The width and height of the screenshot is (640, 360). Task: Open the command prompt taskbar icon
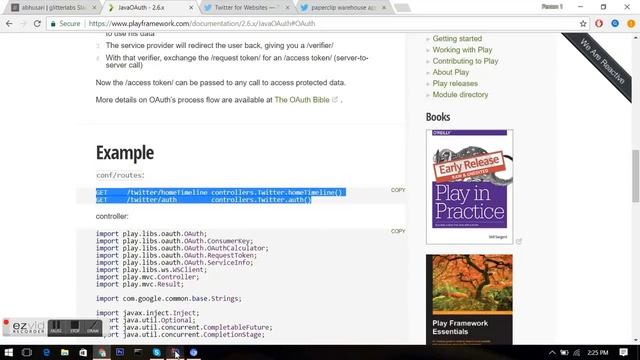(x=138, y=352)
